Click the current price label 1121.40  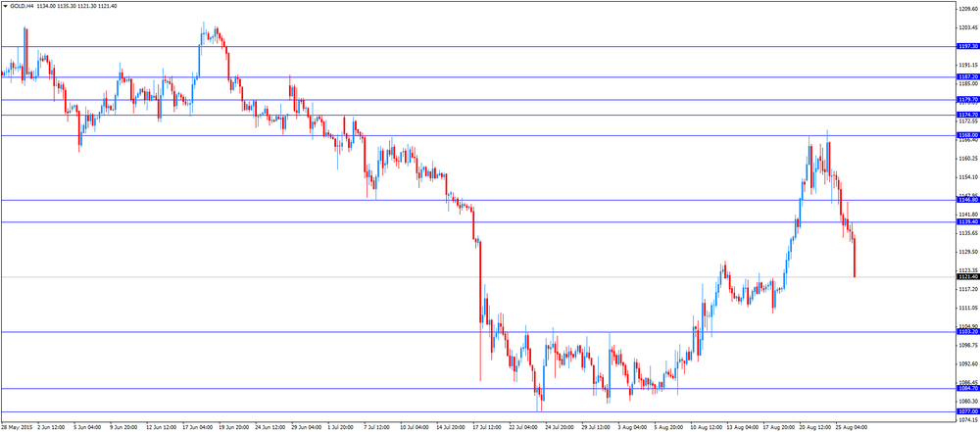tap(967, 276)
